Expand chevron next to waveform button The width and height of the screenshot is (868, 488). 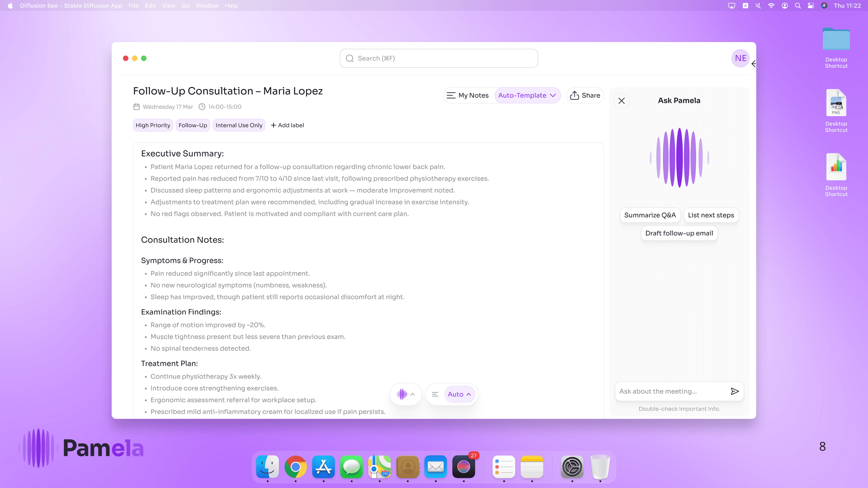(413, 394)
